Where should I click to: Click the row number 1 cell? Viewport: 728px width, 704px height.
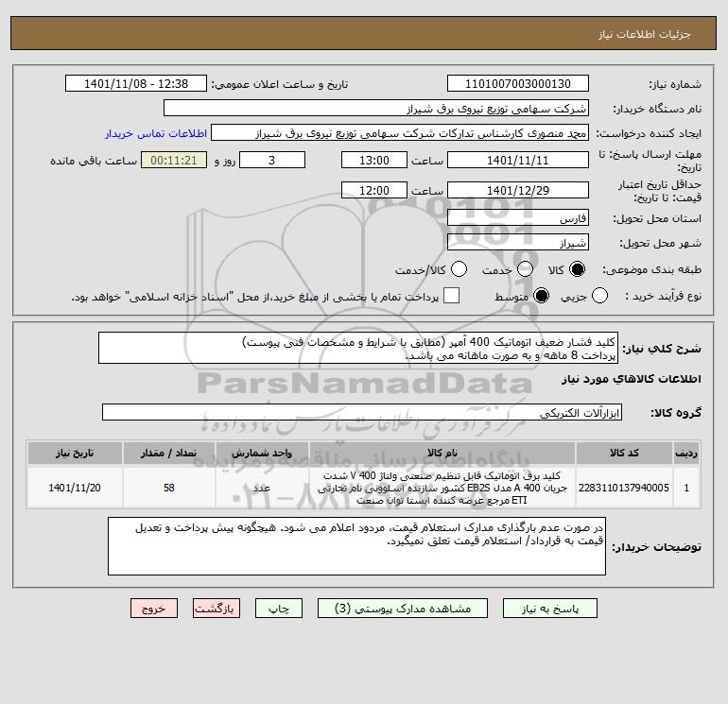coord(686,488)
